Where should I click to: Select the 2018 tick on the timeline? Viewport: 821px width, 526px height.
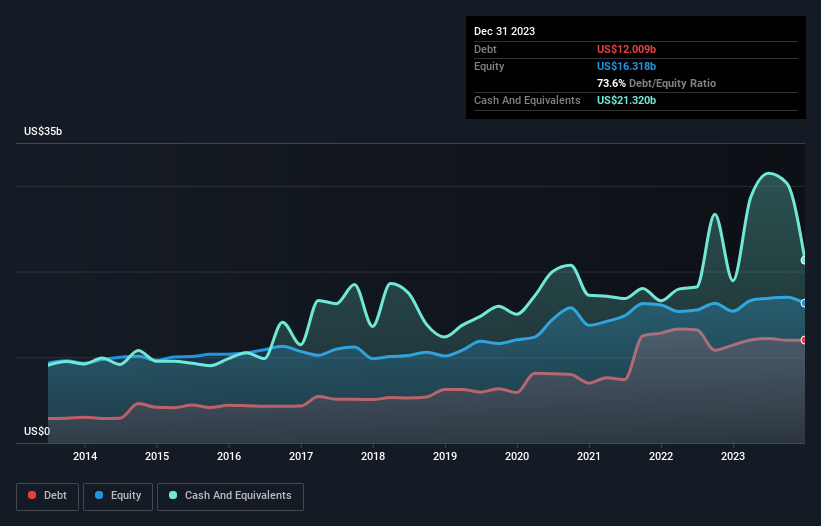pos(373,457)
